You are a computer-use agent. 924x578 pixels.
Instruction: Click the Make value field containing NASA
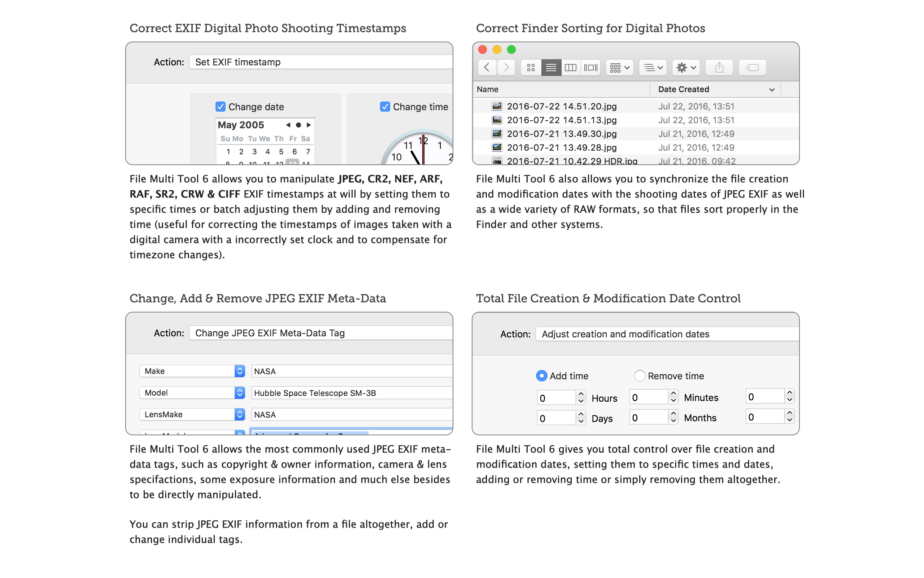coord(352,371)
